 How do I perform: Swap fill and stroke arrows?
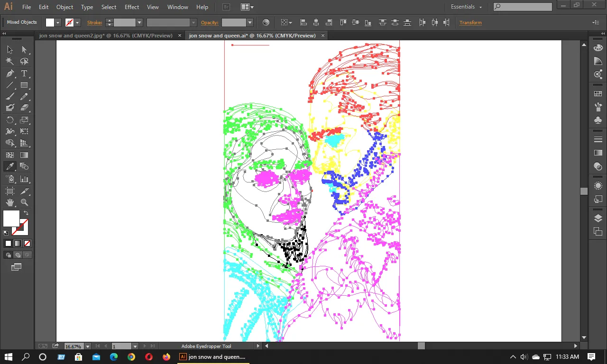point(26,213)
